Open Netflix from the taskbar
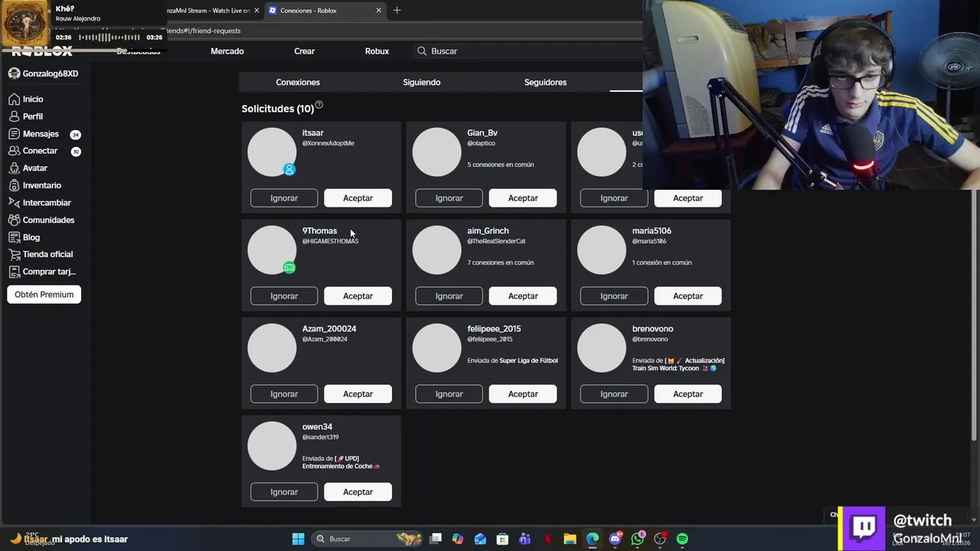Image resolution: width=980 pixels, height=551 pixels. pyautogui.click(x=547, y=539)
